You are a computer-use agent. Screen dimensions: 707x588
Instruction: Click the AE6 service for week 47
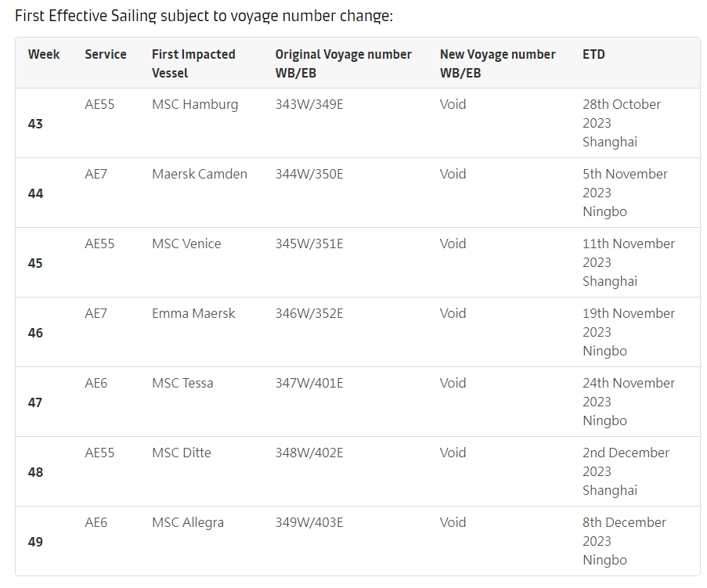(x=96, y=384)
